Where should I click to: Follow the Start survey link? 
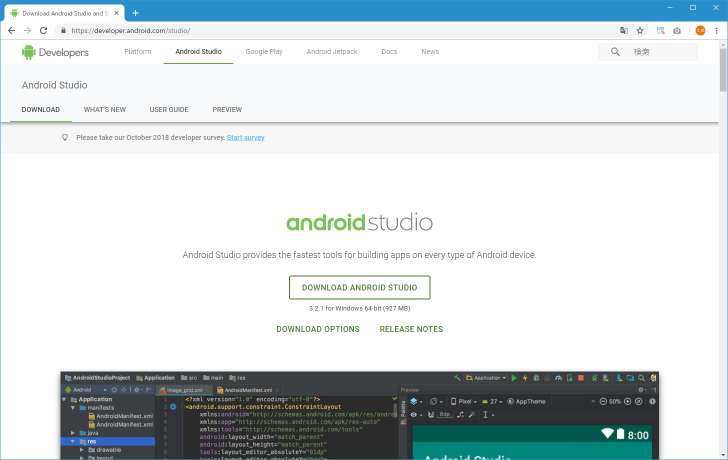[246, 137]
